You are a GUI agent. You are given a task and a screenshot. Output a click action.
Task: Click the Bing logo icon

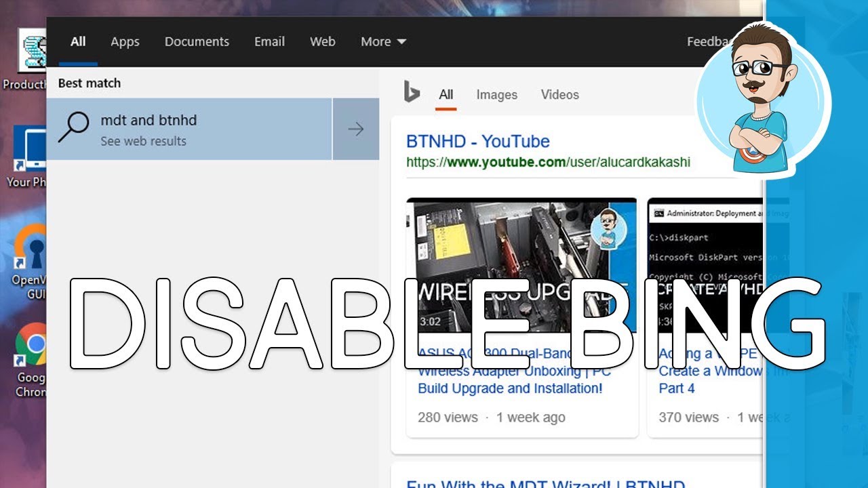412,91
